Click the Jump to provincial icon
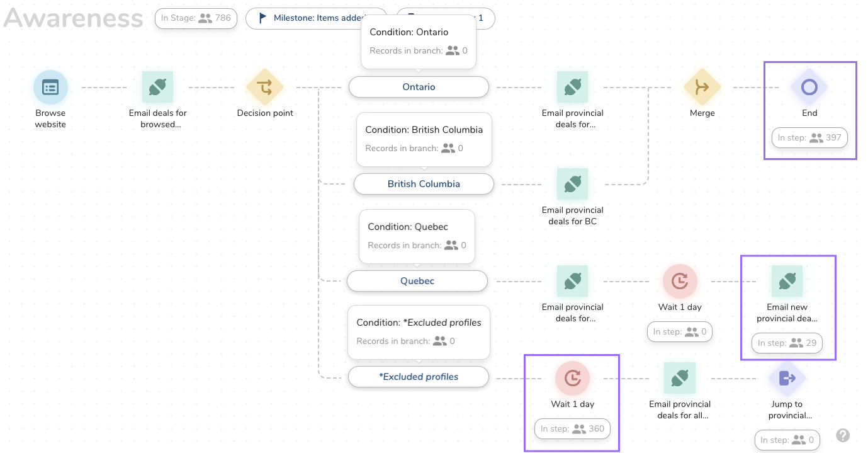The image size is (868, 453). 787,378
